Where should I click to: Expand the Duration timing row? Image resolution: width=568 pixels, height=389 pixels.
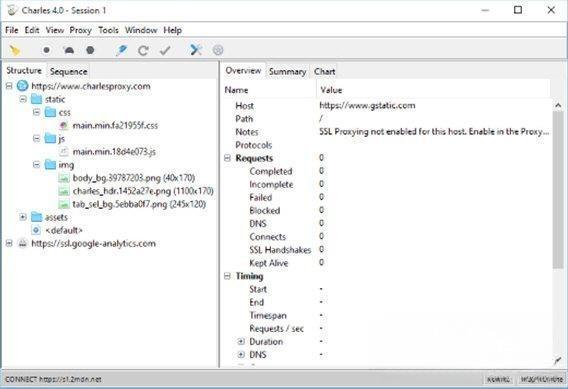241,342
